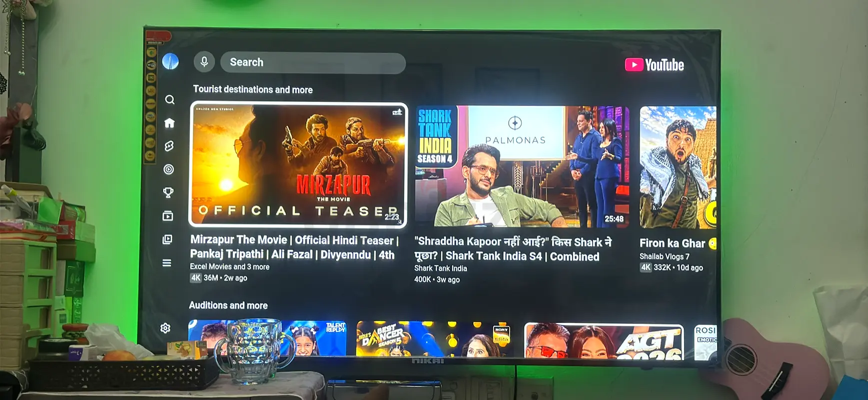This screenshot has width=868, height=400.
Task: Play the Shark Tank India Season 4 thumbnail
Action: [522, 166]
